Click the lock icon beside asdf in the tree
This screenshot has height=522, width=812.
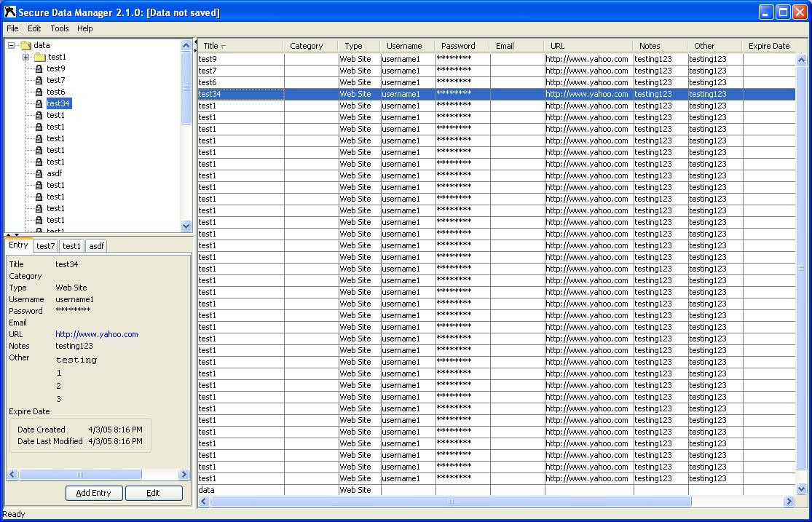click(x=39, y=173)
